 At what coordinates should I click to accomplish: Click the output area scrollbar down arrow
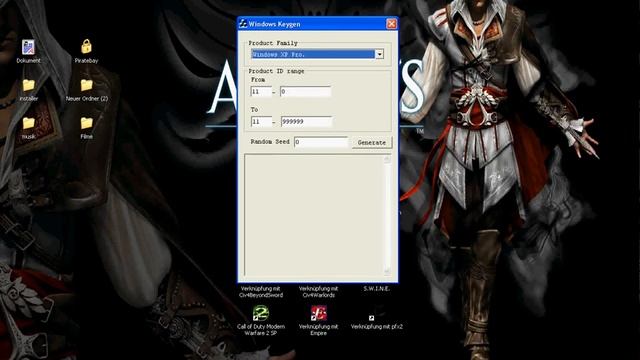(387, 271)
